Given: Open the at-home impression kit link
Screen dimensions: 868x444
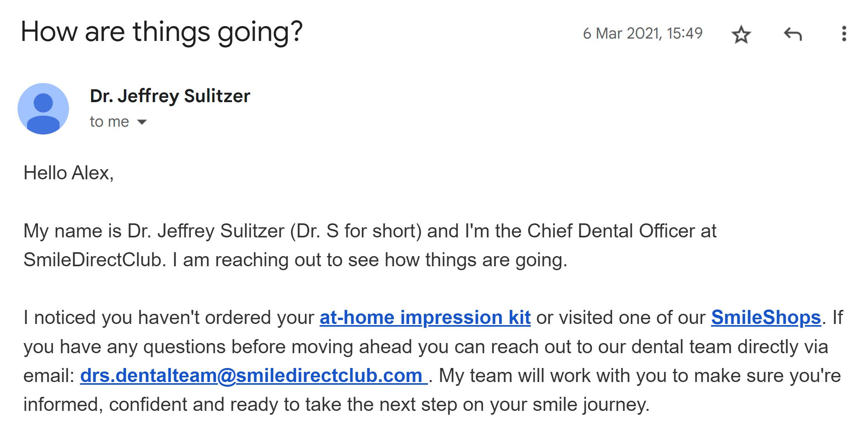Looking at the screenshot, I should pyautogui.click(x=425, y=318).
